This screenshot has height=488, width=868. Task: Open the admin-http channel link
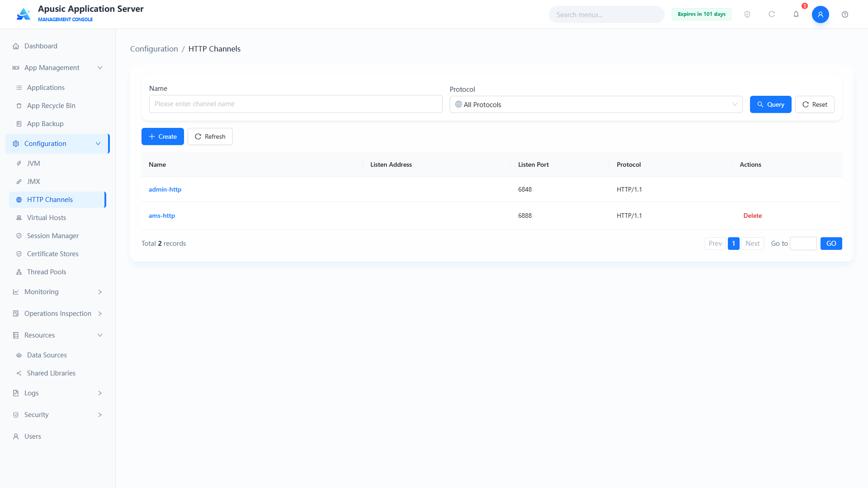[x=165, y=189]
